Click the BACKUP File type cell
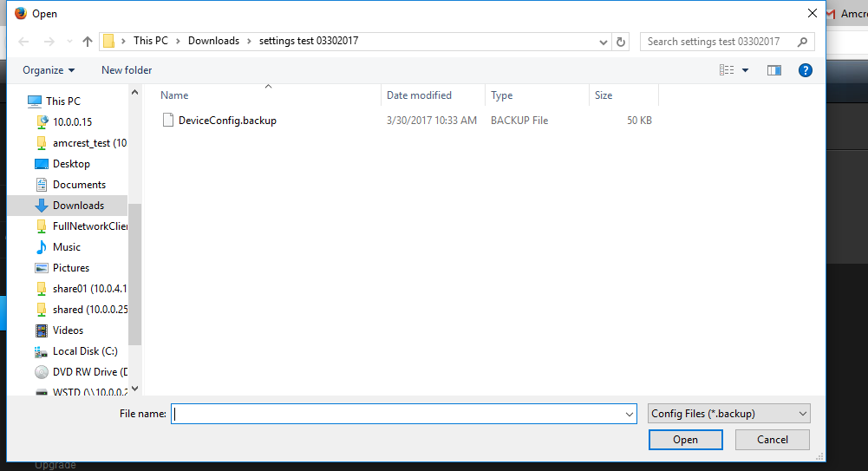This screenshot has height=471, width=868. click(x=519, y=120)
